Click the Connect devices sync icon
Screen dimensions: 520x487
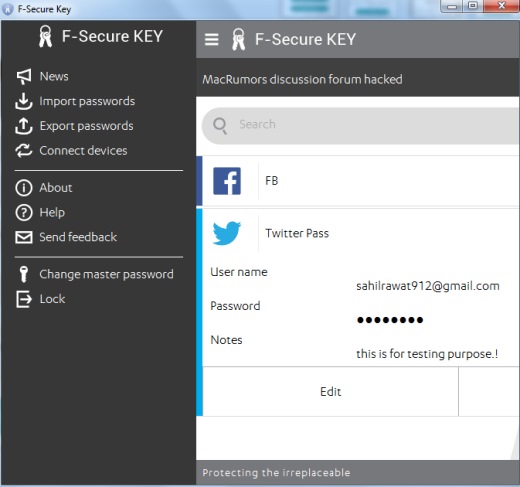[24, 151]
